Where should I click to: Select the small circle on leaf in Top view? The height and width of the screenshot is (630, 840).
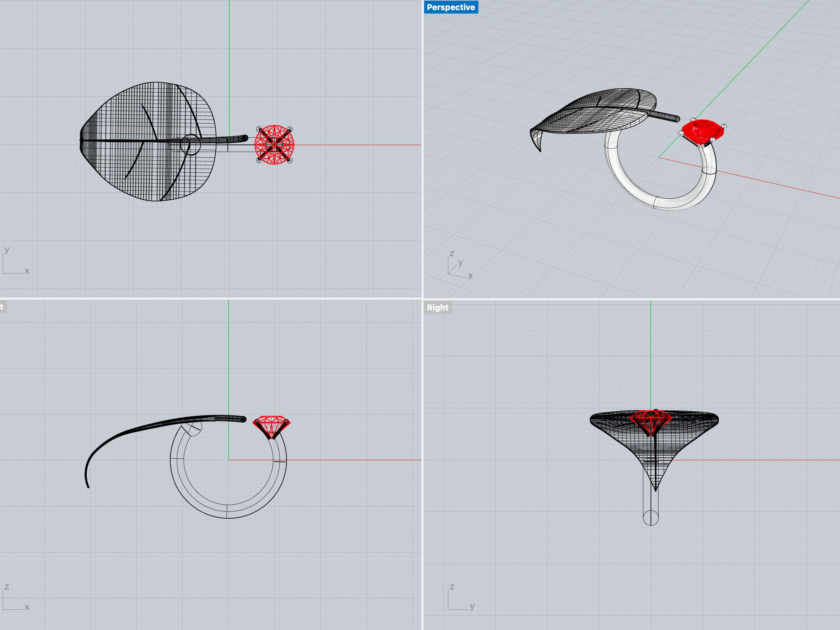tap(190, 145)
